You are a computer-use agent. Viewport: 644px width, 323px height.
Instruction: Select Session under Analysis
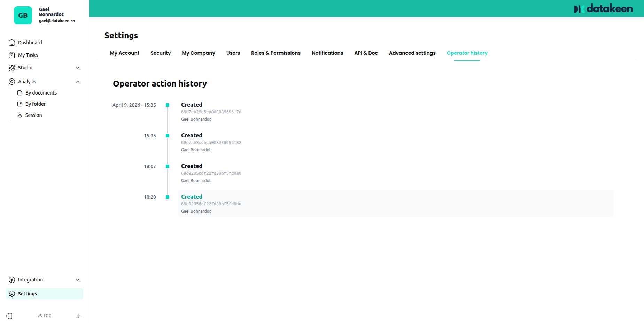click(x=33, y=115)
